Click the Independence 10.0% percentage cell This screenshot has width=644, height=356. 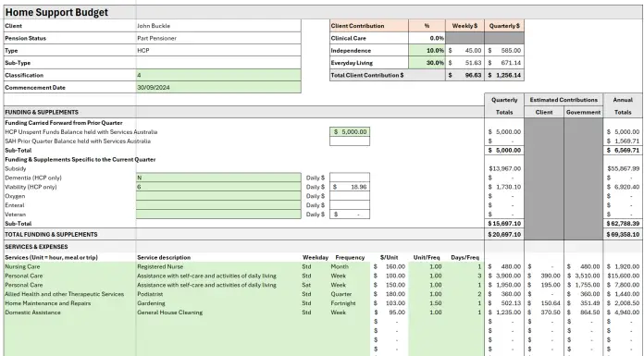[427, 50]
